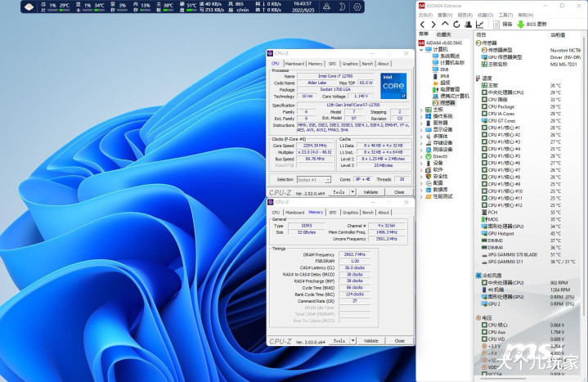The width and height of the screenshot is (588, 382).
Task: Click the settings gear in the monitor bar
Action: (357, 7)
